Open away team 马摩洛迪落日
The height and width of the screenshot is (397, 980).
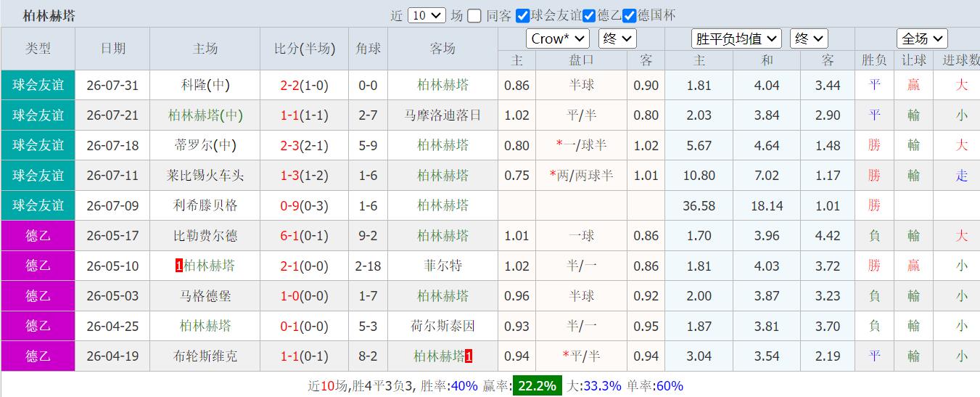point(442,115)
